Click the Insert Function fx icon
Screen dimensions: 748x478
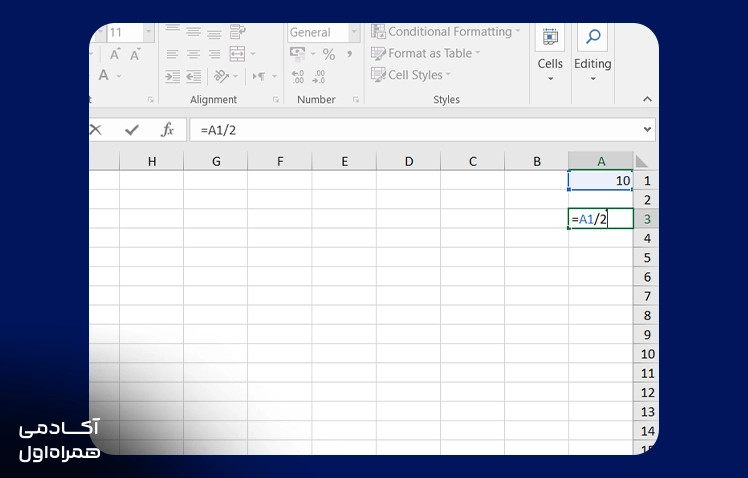167,130
